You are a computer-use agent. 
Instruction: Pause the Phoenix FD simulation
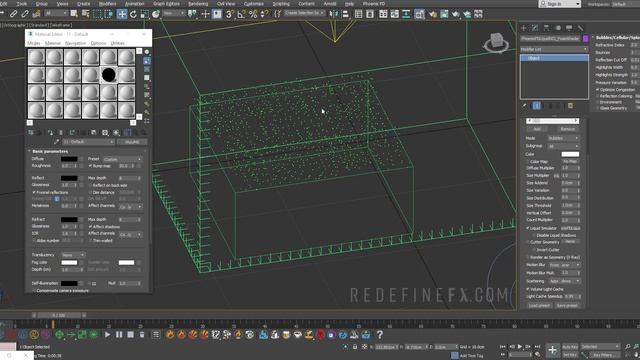[x=119, y=335]
